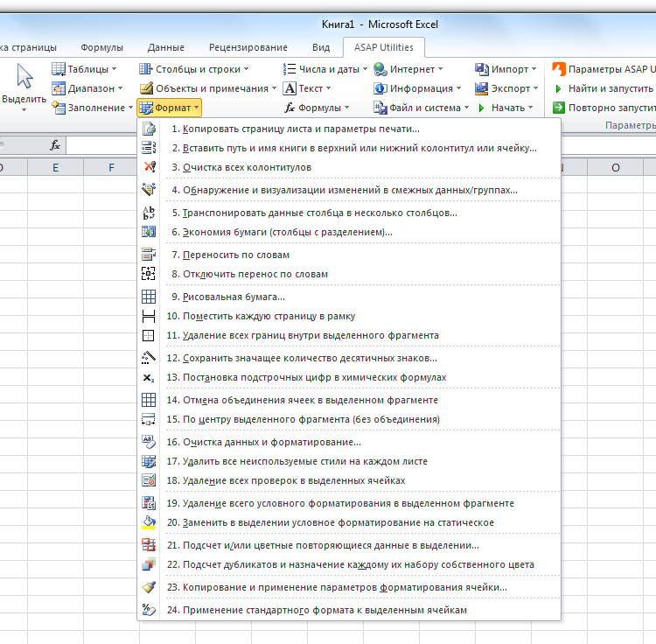This screenshot has width=656, height=644.
Task: Click Повторно запустить button
Action: pos(604,108)
